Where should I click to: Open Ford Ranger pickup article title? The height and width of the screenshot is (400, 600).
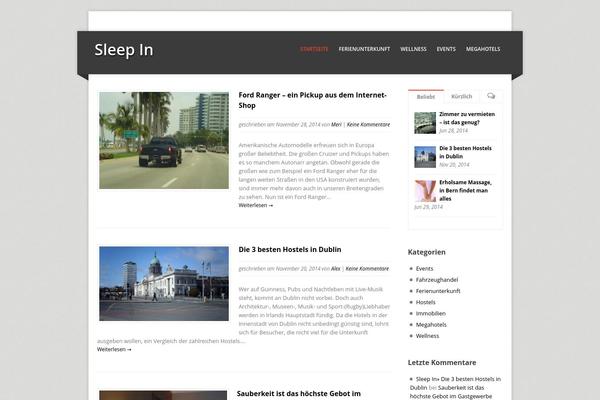(x=313, y=100)
